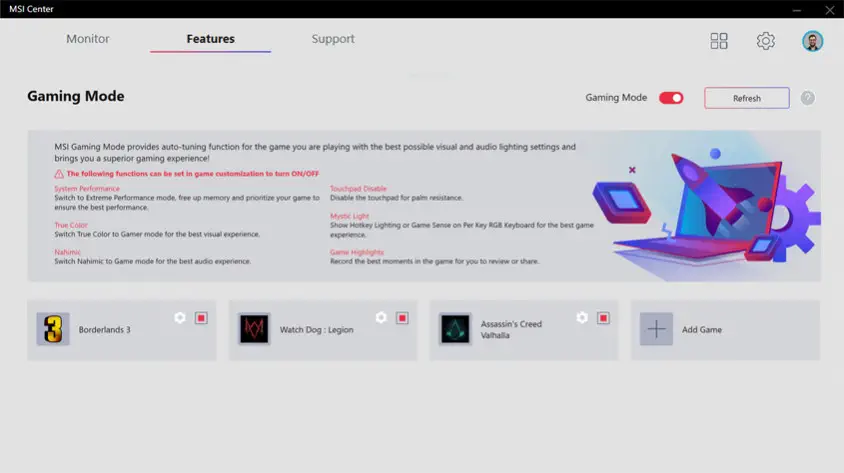This screenshot has width=844, height=473.
Task: Click the Refresh button
Action: (746, 98)
